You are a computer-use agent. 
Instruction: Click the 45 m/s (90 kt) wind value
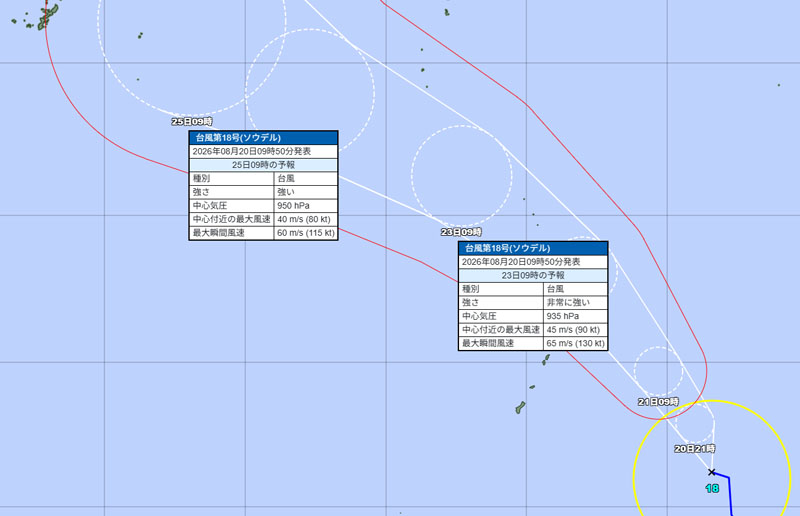click(573, 330)
